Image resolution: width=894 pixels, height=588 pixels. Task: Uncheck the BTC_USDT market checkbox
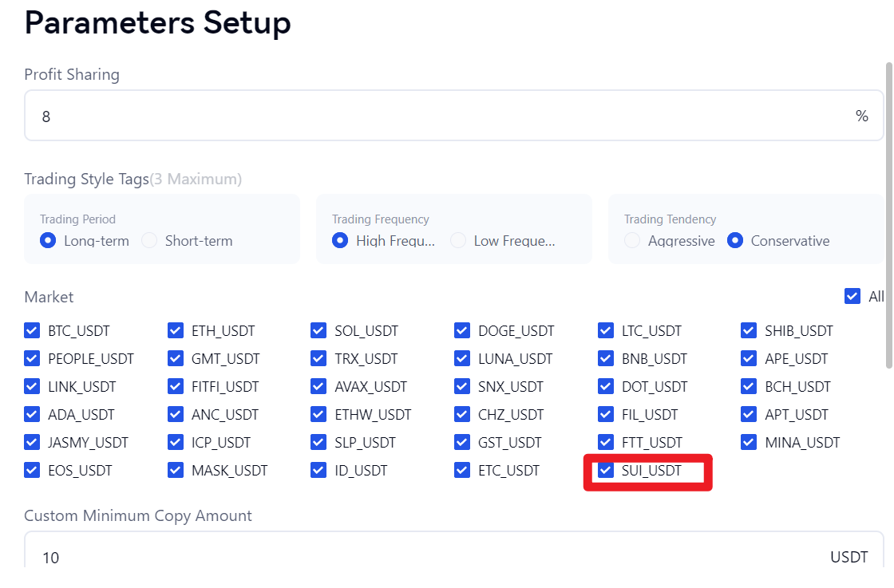[32, 331]
